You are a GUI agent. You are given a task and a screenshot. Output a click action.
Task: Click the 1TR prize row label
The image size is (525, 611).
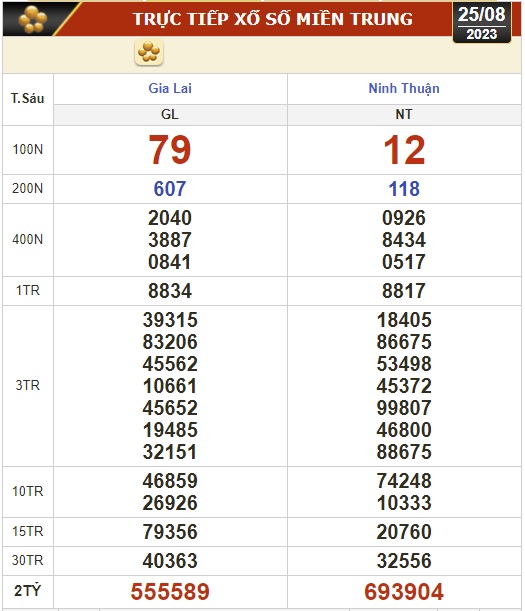[28, 291]
